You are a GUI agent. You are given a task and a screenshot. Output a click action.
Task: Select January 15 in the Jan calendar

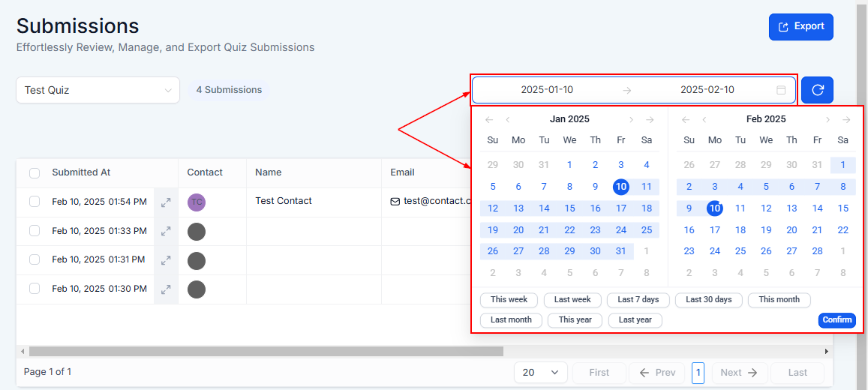[x=569, y=208]
